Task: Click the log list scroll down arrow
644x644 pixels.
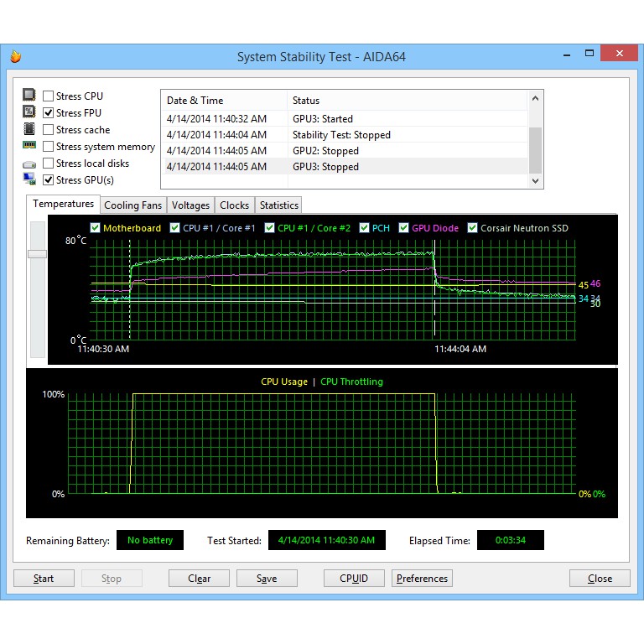Action: [x=535, y=181]
